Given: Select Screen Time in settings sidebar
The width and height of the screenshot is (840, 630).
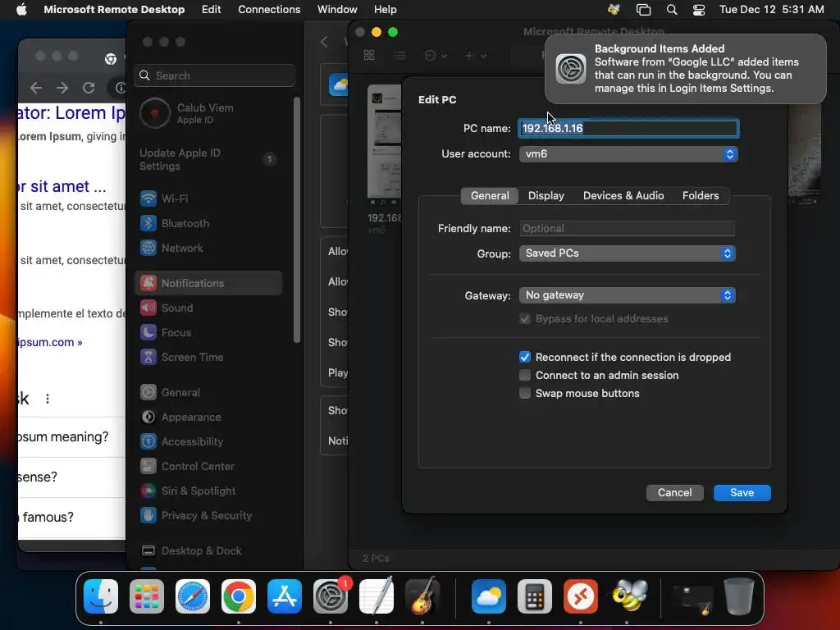Looking at the screenshot, I should pyautogui.click(x=208, y=358).
